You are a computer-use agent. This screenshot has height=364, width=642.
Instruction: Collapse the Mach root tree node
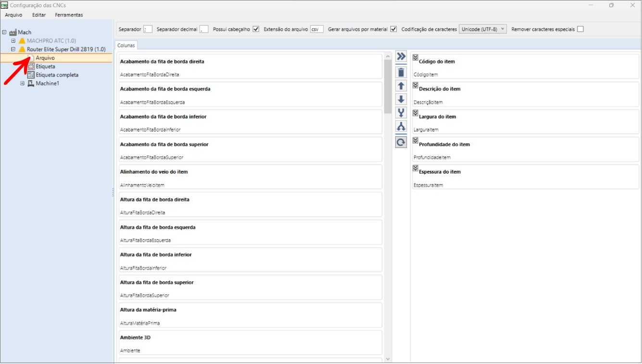pyautogui.click(x=4, y=32)
